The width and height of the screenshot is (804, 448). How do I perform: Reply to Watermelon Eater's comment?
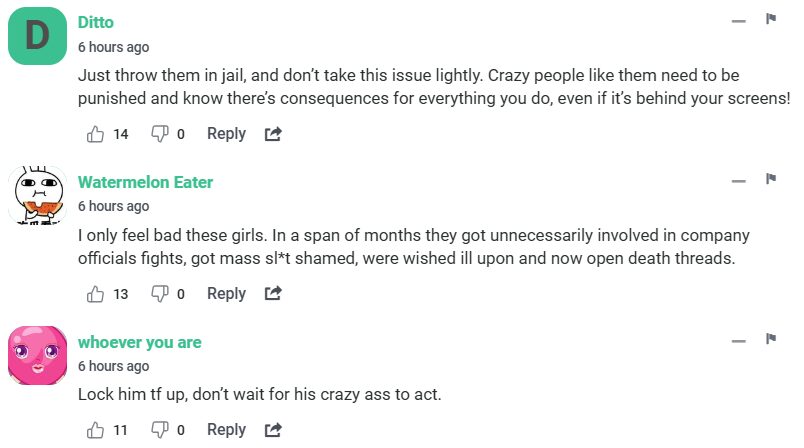pyautogui.click(x=226, y=294)
